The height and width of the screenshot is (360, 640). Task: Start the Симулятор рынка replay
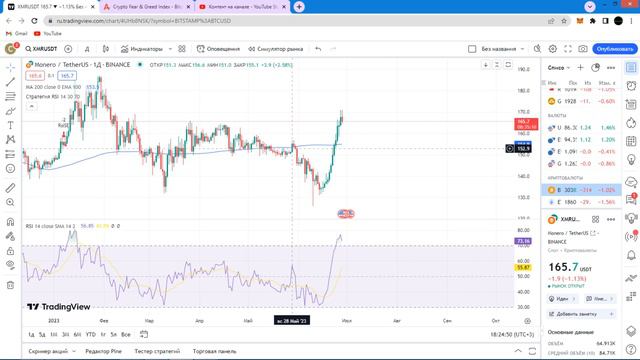[276, 49]
